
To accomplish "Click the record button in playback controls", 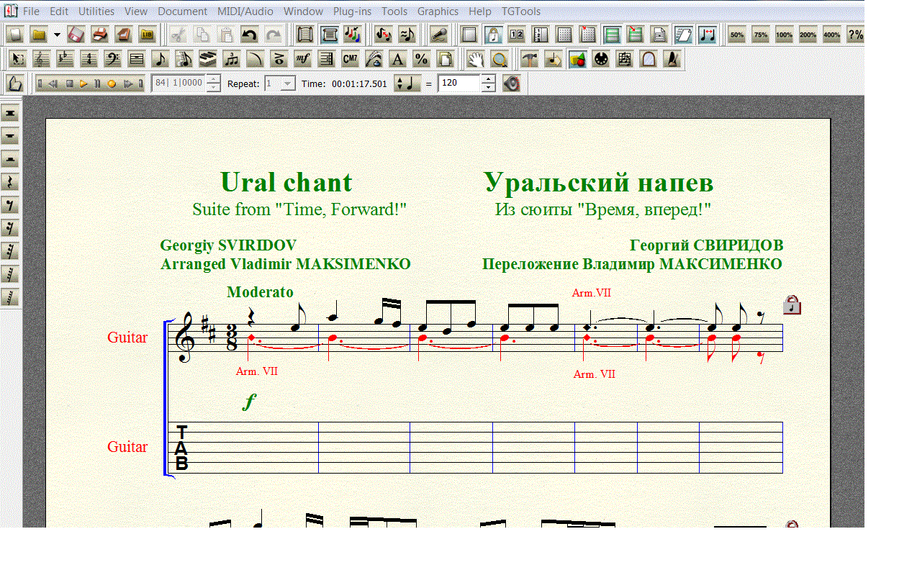I will tap(112, 83).
